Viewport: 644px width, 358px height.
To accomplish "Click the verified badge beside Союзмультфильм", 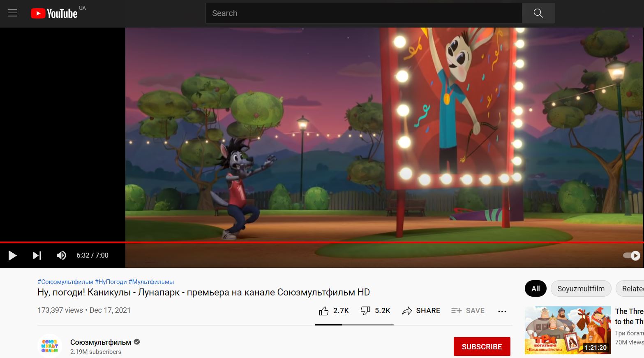I will click(137, 342).
